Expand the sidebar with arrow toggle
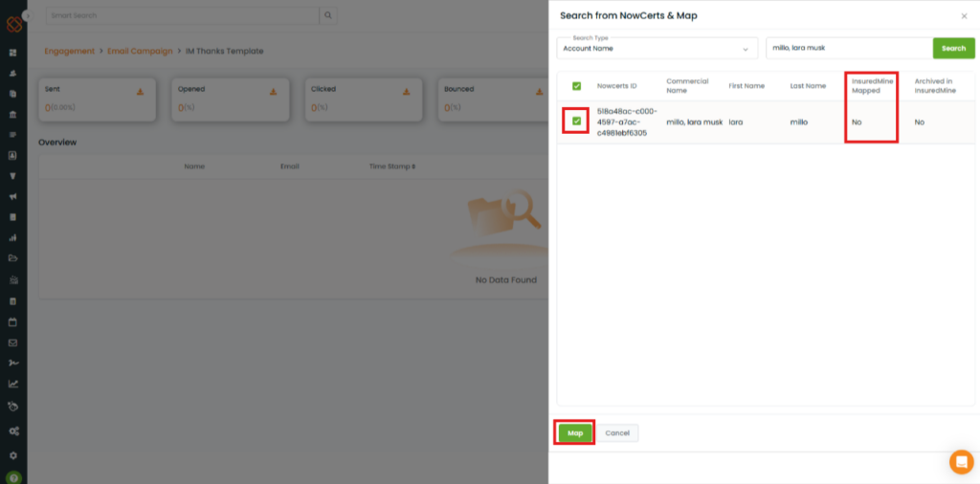This screenshot has width=980, height=484. 27,16
